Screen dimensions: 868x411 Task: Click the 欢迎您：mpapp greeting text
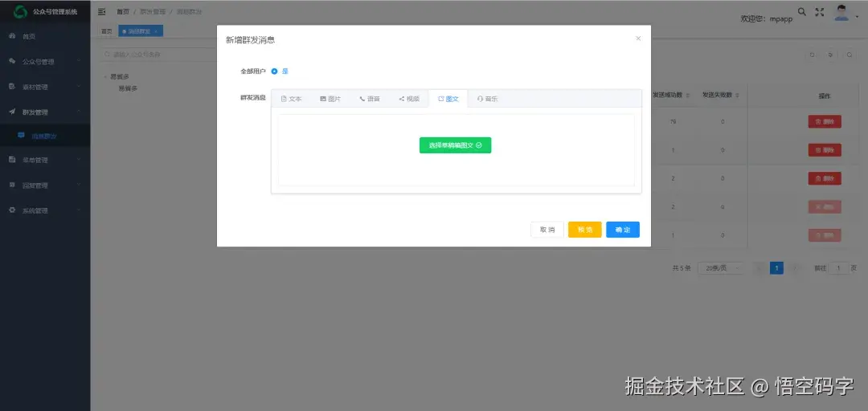point(767,18)
